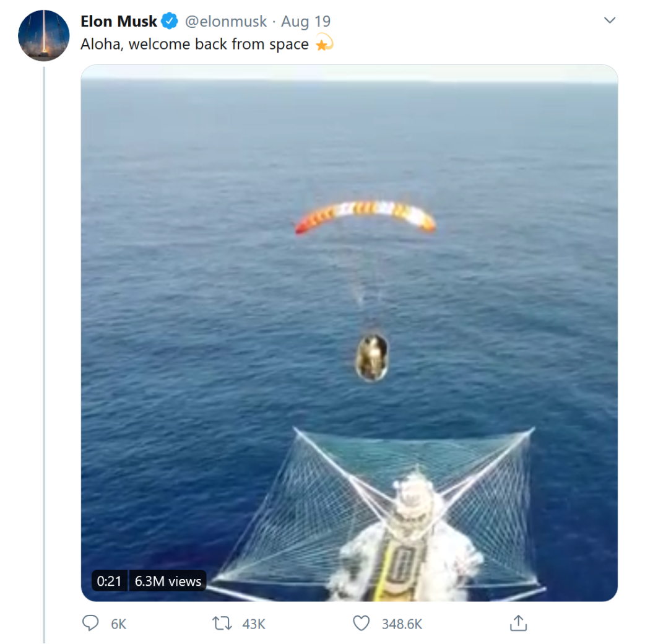Like the tweet with the heart icon

point(361,623)
